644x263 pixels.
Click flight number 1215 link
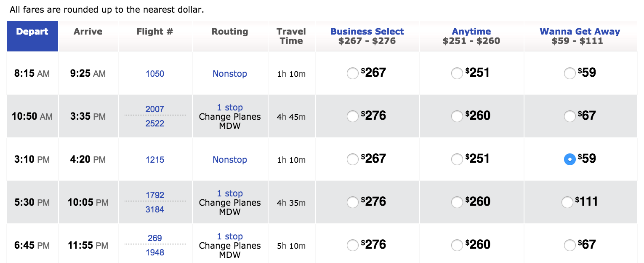155,160
